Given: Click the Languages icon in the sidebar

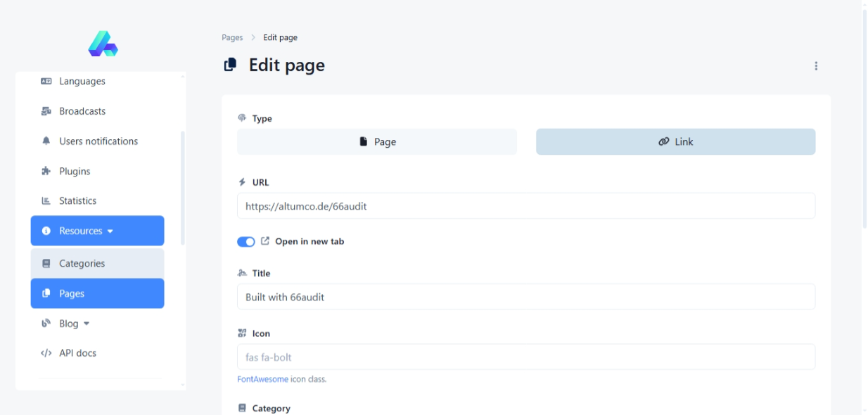Looking at the screenshot, I should [46, 82].
